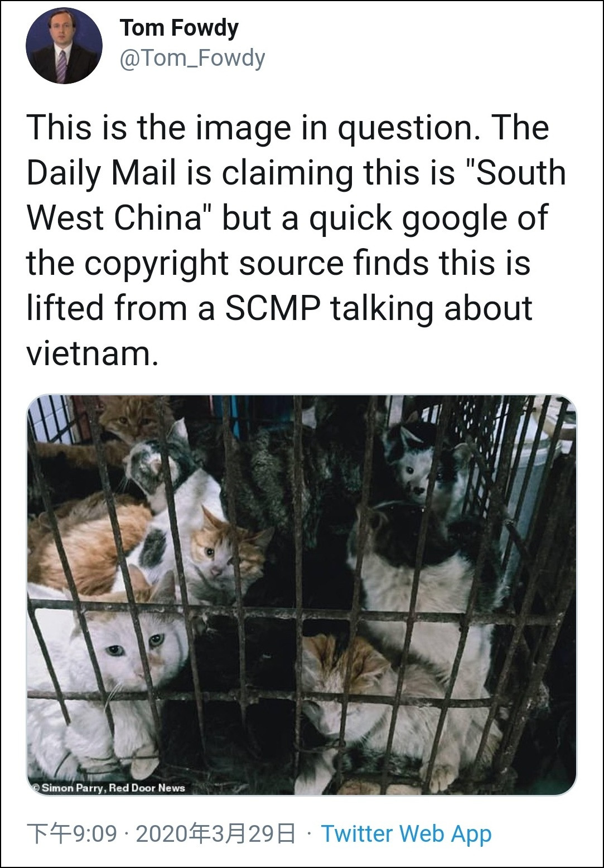
Task: Click the quoted "South West China" text
Action: (296, 195)
